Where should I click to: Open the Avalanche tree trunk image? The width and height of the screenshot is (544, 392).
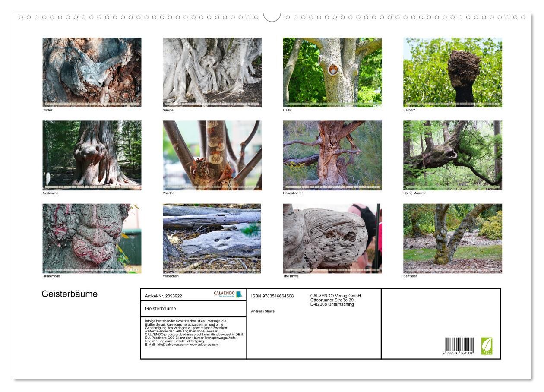(92, 155)
